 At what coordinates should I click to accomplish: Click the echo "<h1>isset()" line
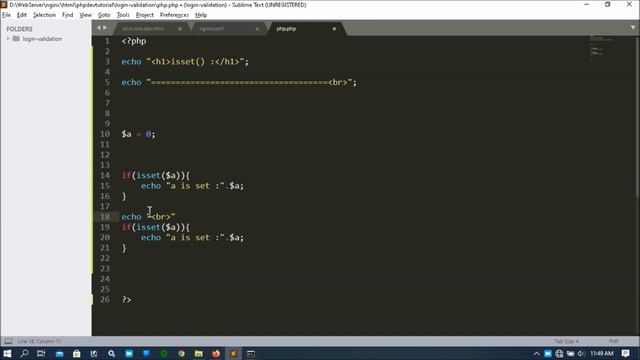pos(185,62)
